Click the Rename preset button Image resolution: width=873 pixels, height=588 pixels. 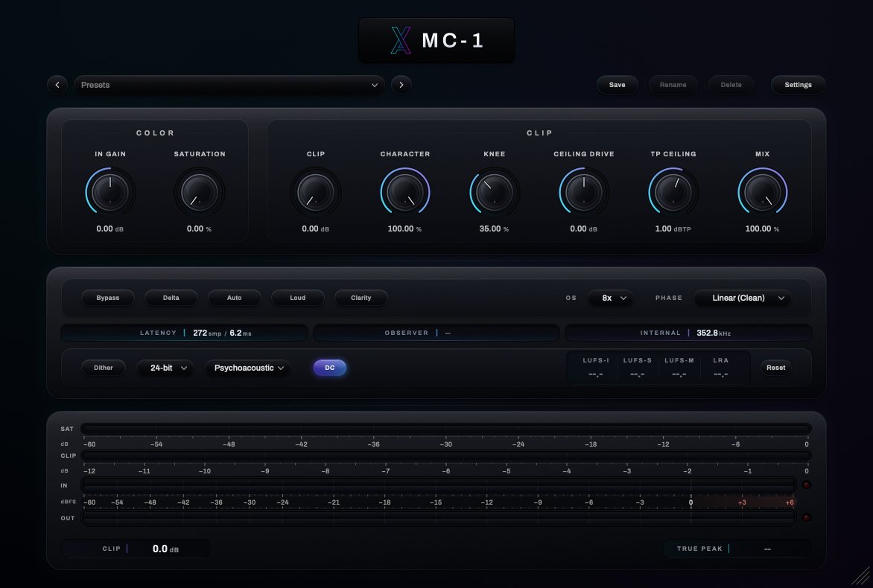(x=673, y=85)
